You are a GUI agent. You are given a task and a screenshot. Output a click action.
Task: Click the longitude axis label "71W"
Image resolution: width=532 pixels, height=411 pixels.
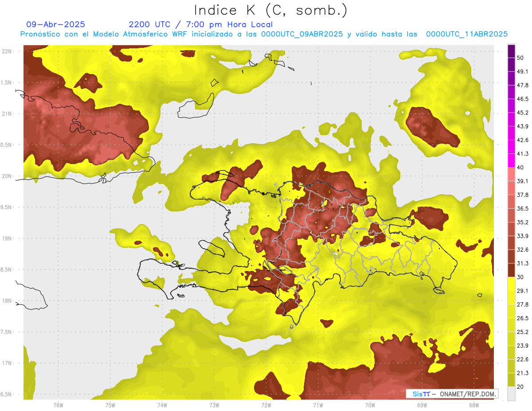[x=318, y=405]
